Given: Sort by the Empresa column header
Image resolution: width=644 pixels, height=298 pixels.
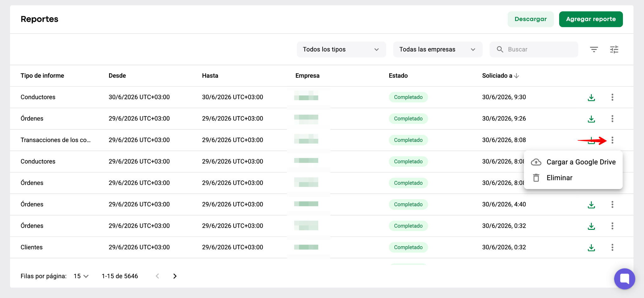Looking at the screenshot, I should pyautogui.click(x=308, y=76).
